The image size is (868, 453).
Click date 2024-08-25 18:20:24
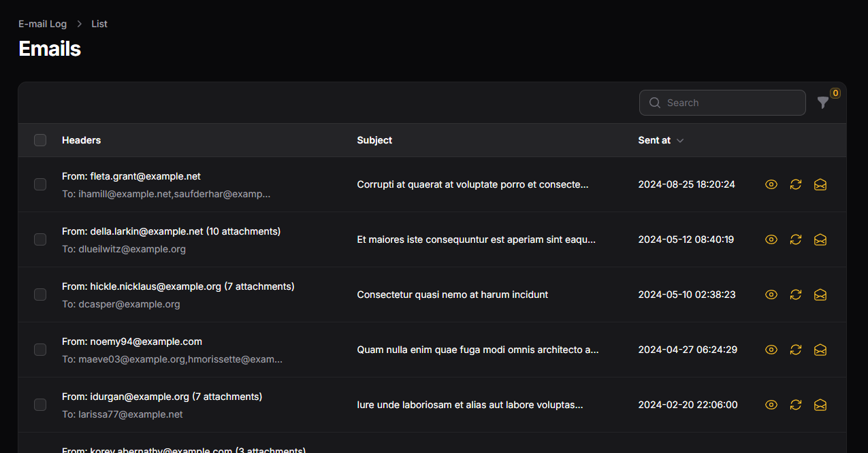[x=686, y=184]
